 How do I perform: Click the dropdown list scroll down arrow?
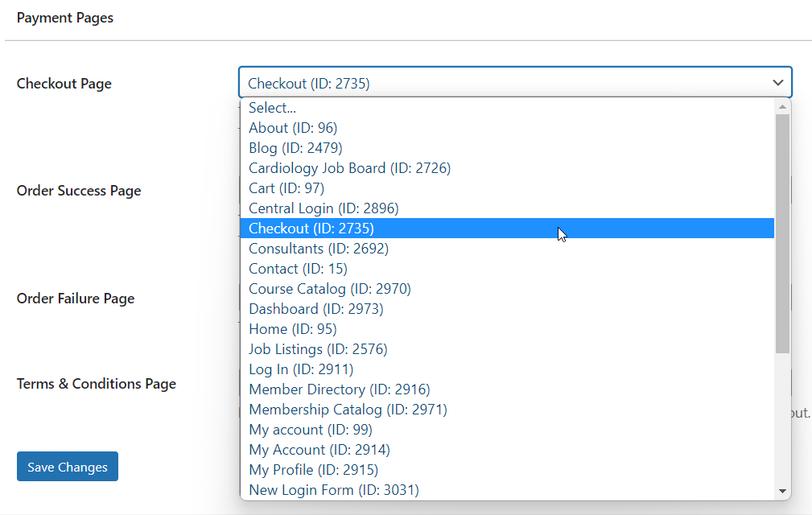[782, 491]
